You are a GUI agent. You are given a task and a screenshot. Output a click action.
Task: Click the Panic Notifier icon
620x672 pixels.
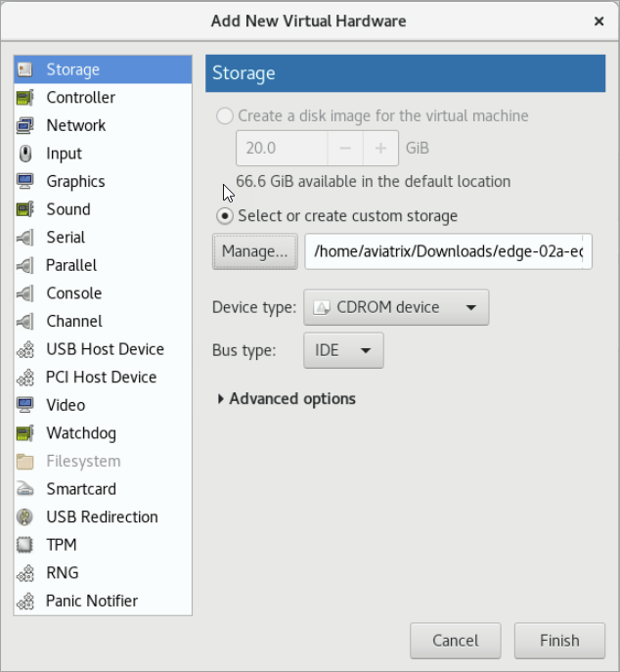click(24, 601)
